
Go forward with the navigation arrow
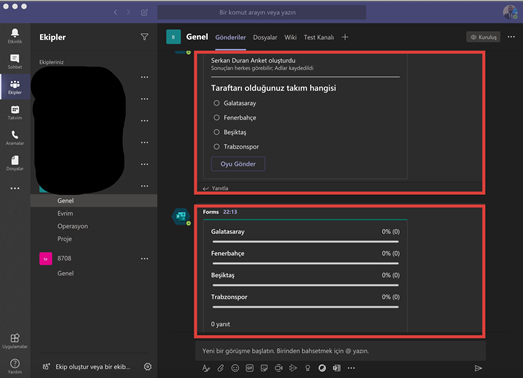(x=128, y=12)
